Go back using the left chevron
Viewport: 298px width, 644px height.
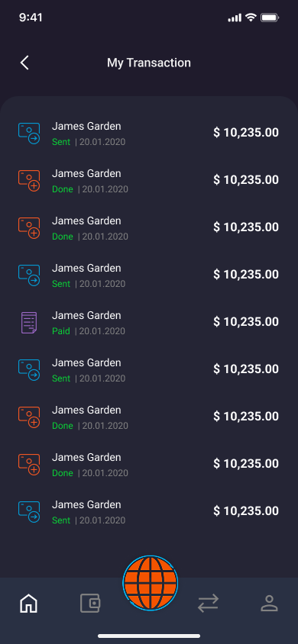24,63
